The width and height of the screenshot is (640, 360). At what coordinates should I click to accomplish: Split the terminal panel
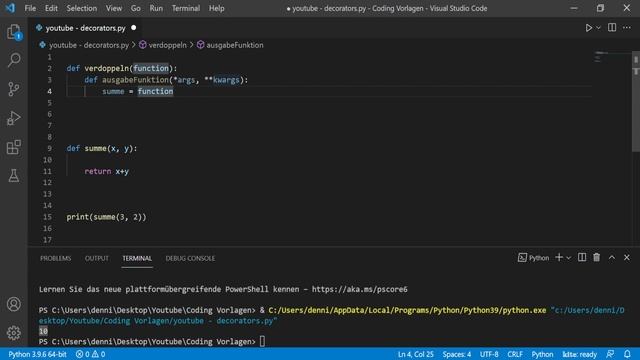pos(582,257)
